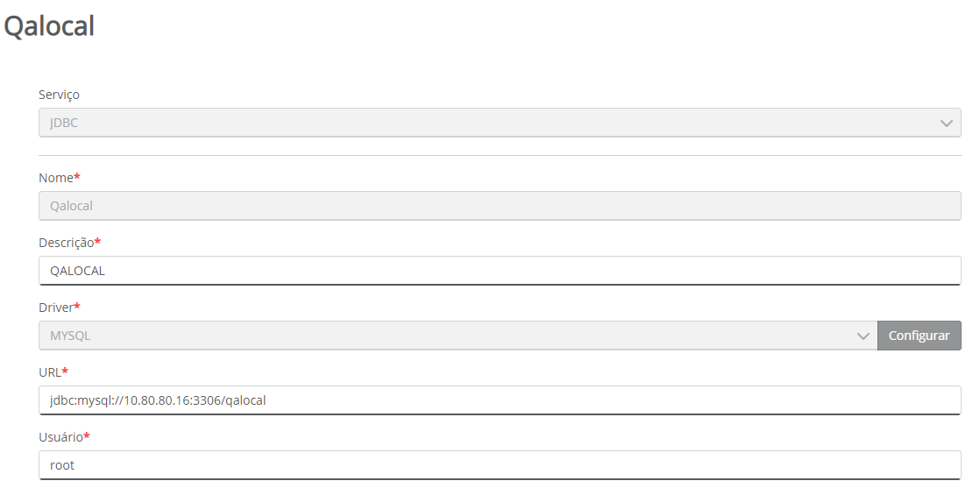Click the required asterisk next to Descrição
The image size is (980, 488).
pos(97,241)
